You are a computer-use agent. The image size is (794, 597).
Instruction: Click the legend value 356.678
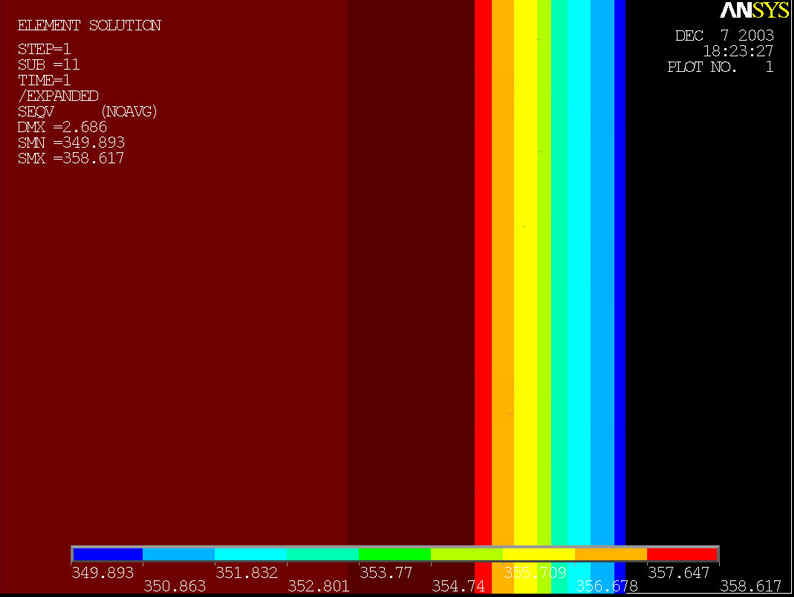tap(607, 586)
